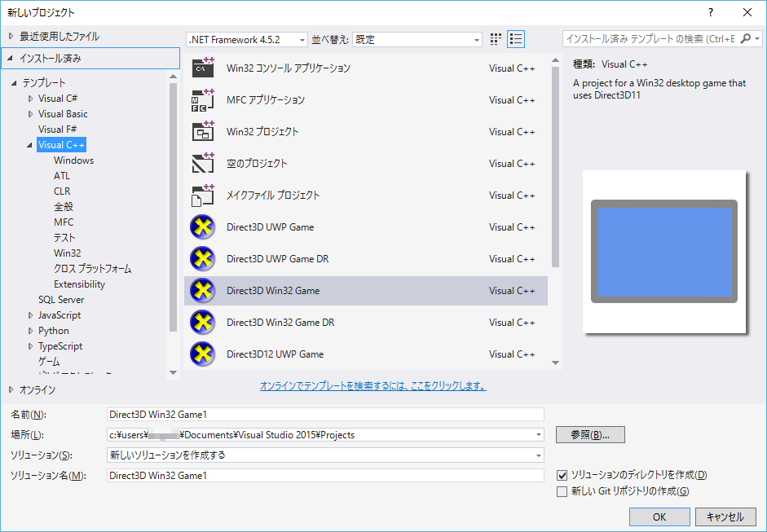Click the template search box
Viewport: 767px width, 532px height.
coord(650,38)
